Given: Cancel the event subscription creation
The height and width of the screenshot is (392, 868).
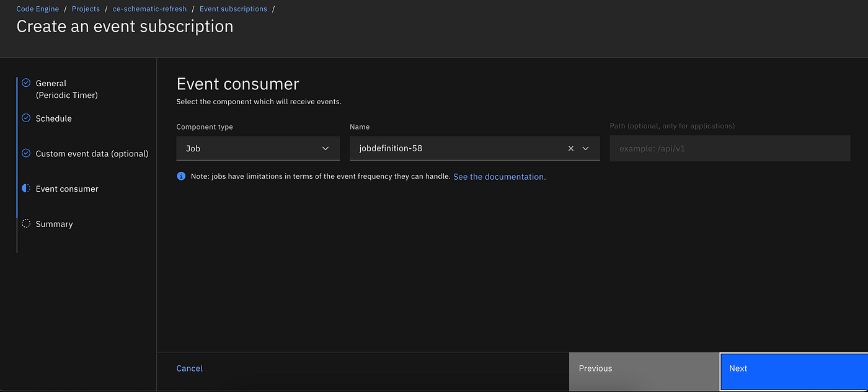Looking at the screenshot, I should 189,368.
